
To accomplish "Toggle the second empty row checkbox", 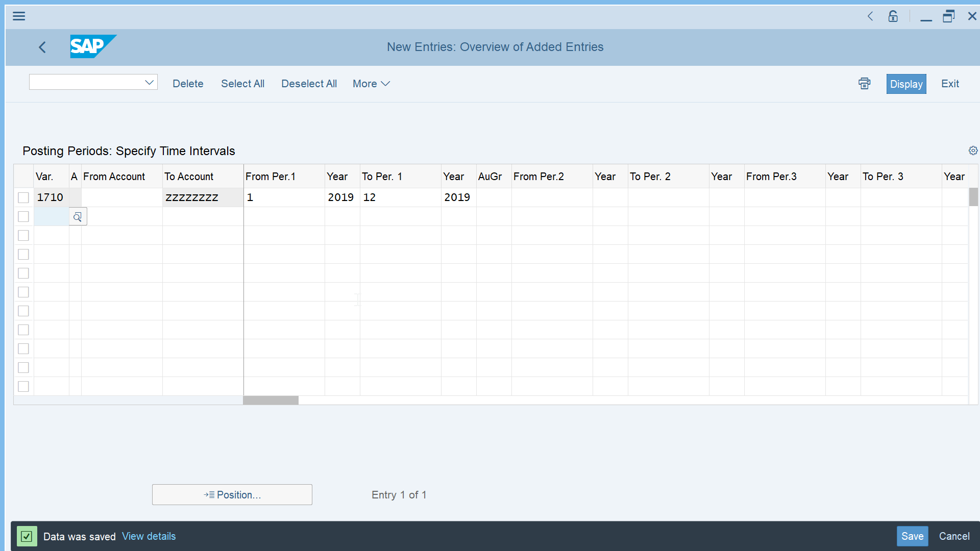I will click(x=23, y=236).
